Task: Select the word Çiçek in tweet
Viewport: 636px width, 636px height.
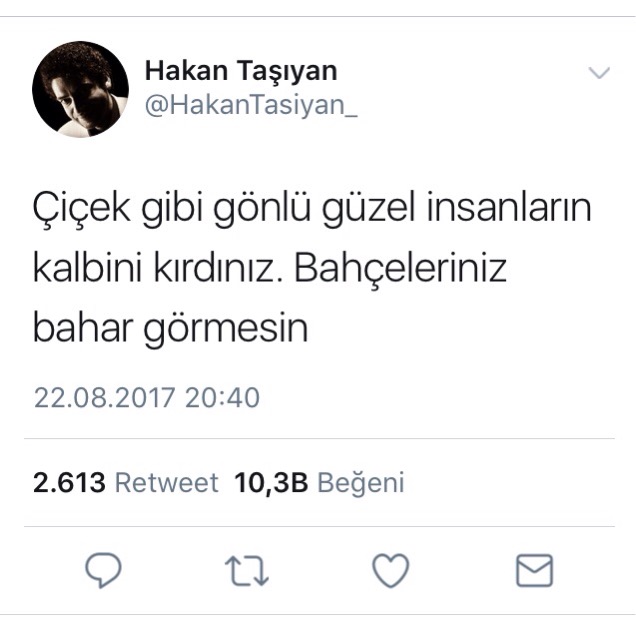Action: 82,209
